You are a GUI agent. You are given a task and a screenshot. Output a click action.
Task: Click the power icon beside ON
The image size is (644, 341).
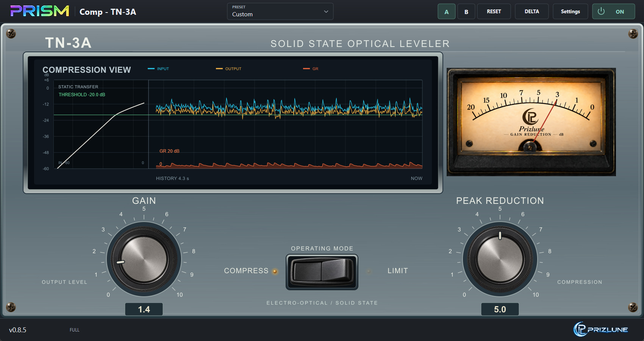(x=601, y=11)
